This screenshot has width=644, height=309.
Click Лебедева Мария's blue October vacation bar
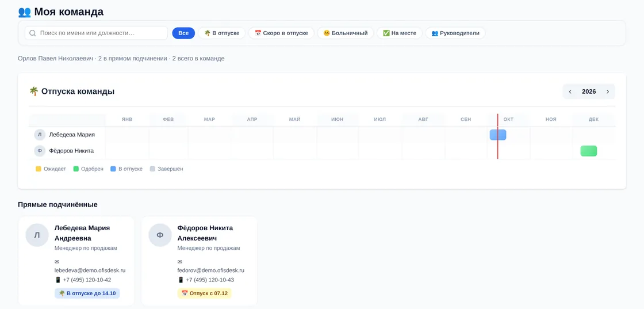point(498,135)
